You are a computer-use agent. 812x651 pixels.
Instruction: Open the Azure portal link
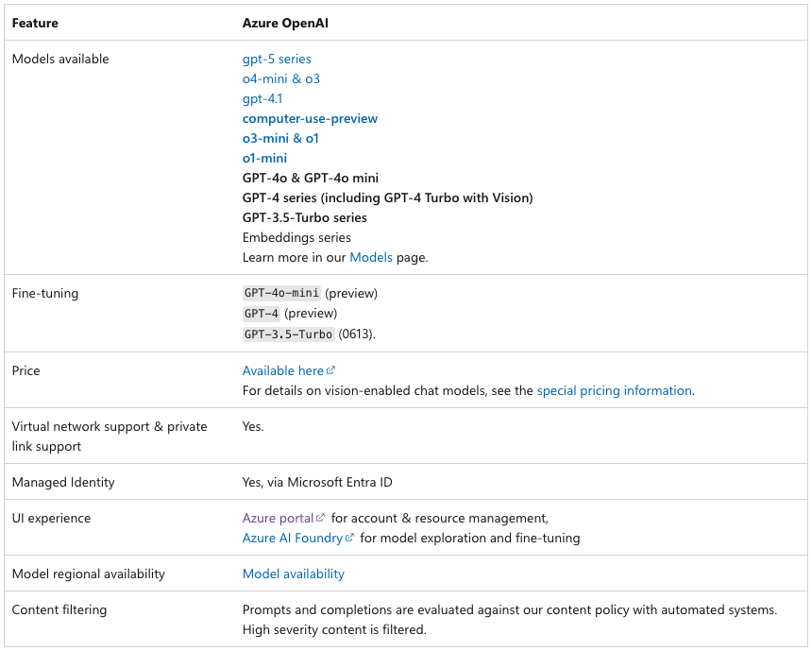278,518
